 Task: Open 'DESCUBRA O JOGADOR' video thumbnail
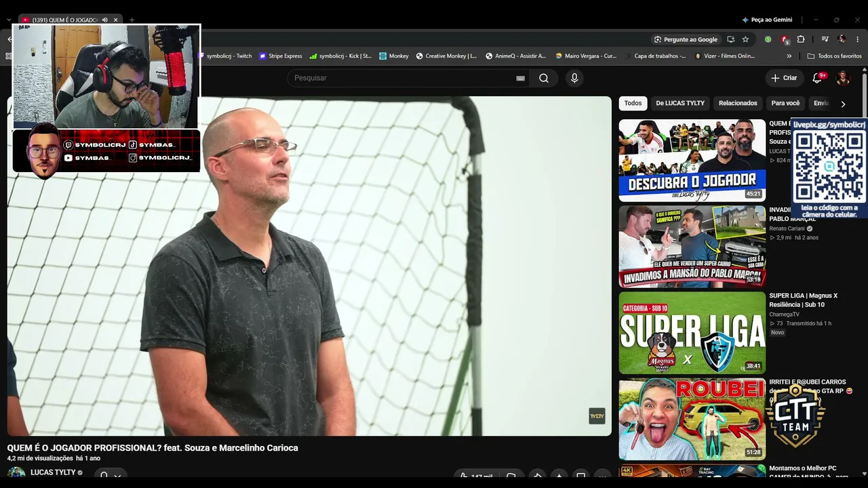pyautogui.click(x=692, y=161)
